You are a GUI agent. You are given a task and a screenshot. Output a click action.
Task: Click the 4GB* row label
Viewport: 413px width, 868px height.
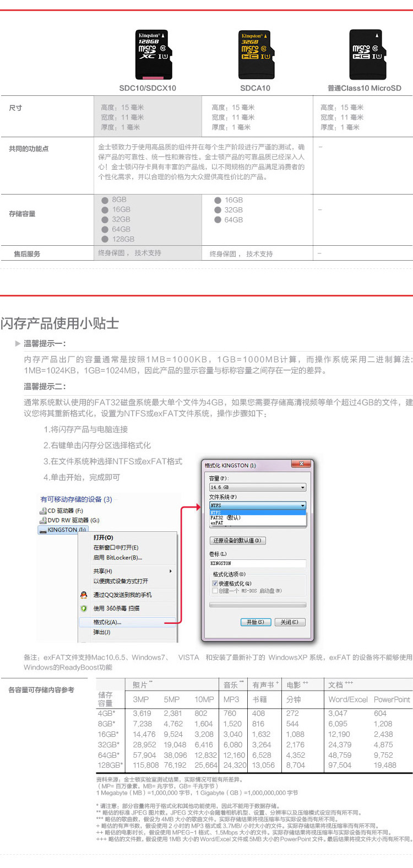point(107,713)
